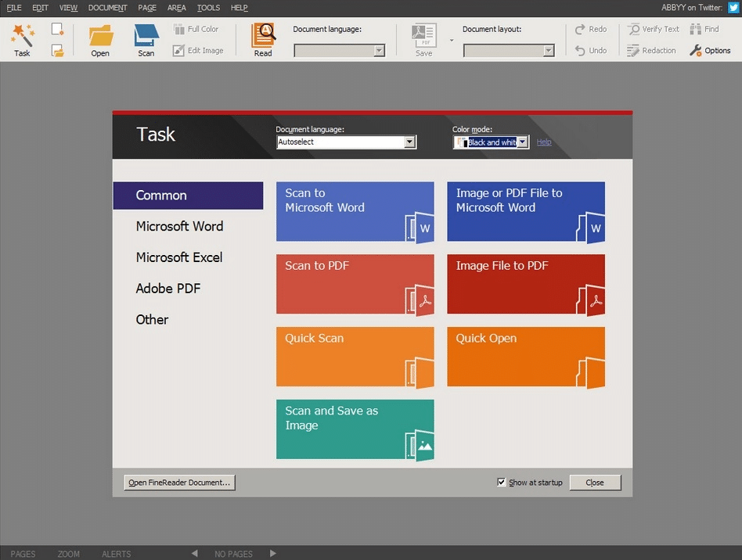Uncheck the Show at startup checkbox
The width and height of the screenshot is (742, 560).
(x=501, y=482)
